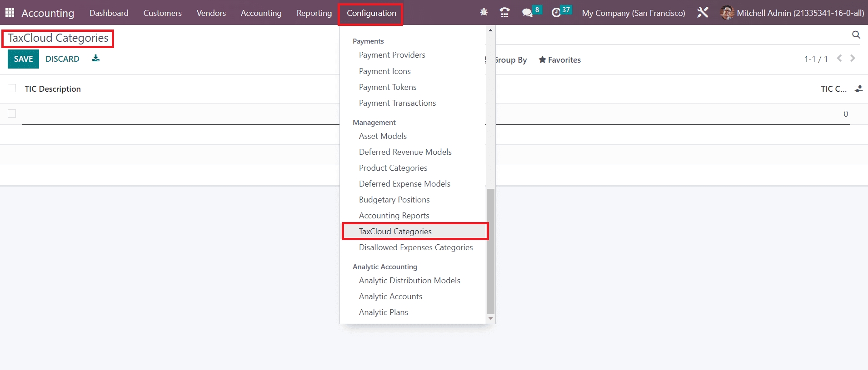
Task: Check the first record row checkbox
Action: coord(12,113)
